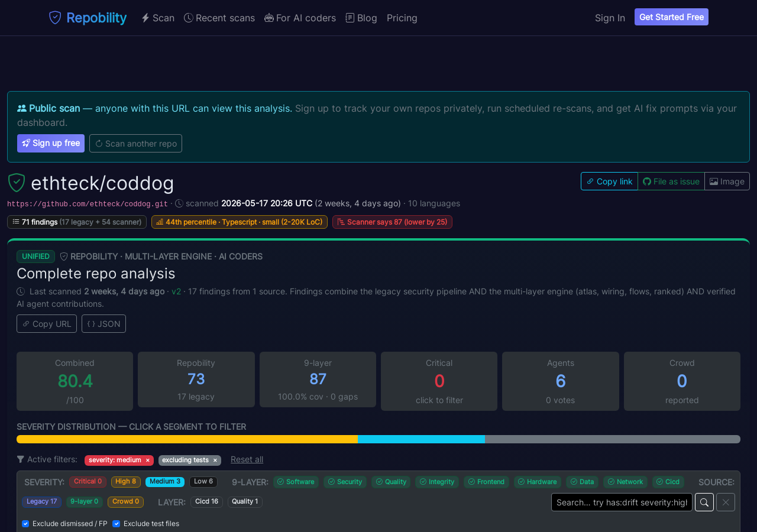Image resolution: width=757 pixels, height=532 pixels.
Task: Remove the severity: medium filter chip
Action: coord(147,460)
